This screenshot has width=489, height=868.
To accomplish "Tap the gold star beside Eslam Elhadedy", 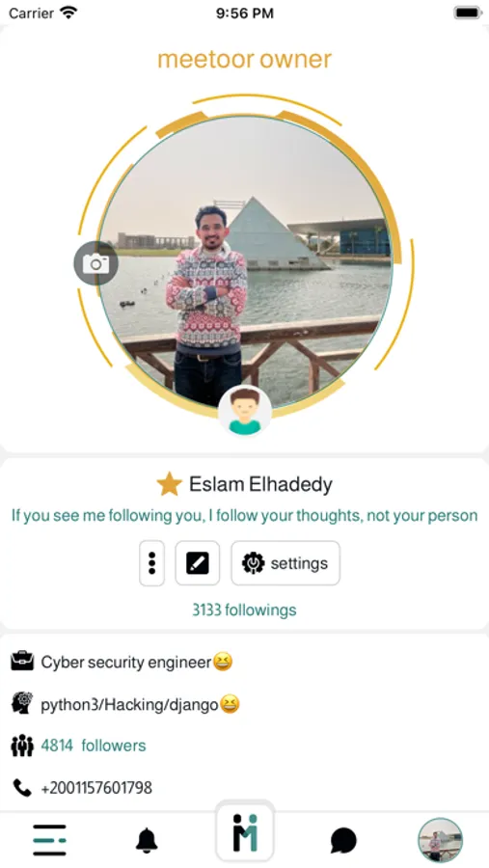I will point(170,484).
